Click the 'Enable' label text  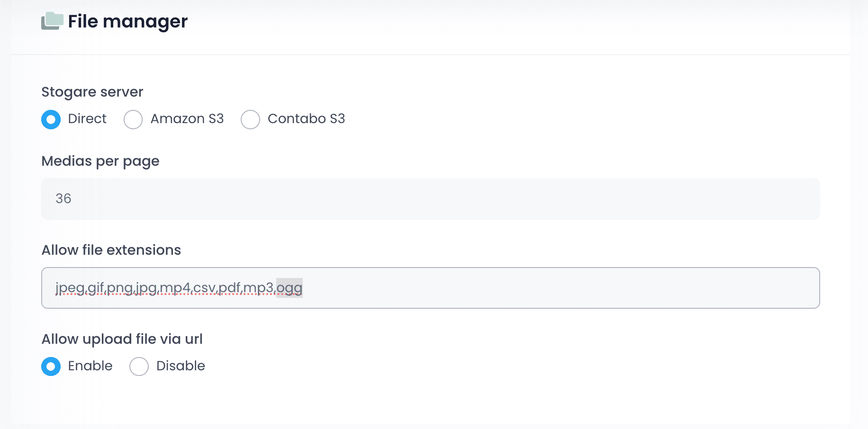click(x=90, y=366)
